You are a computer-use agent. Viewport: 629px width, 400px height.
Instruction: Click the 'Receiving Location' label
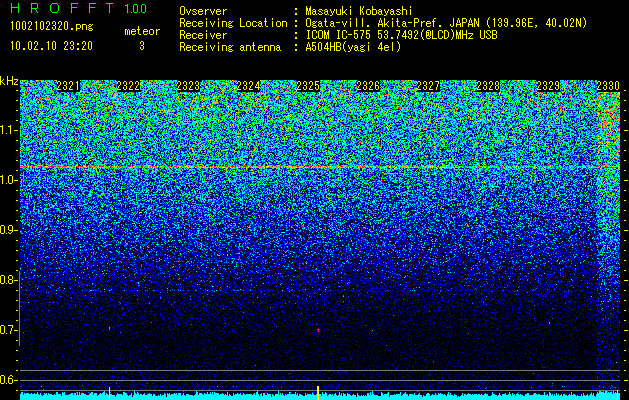pyautogui.click(x=233, y=23)
